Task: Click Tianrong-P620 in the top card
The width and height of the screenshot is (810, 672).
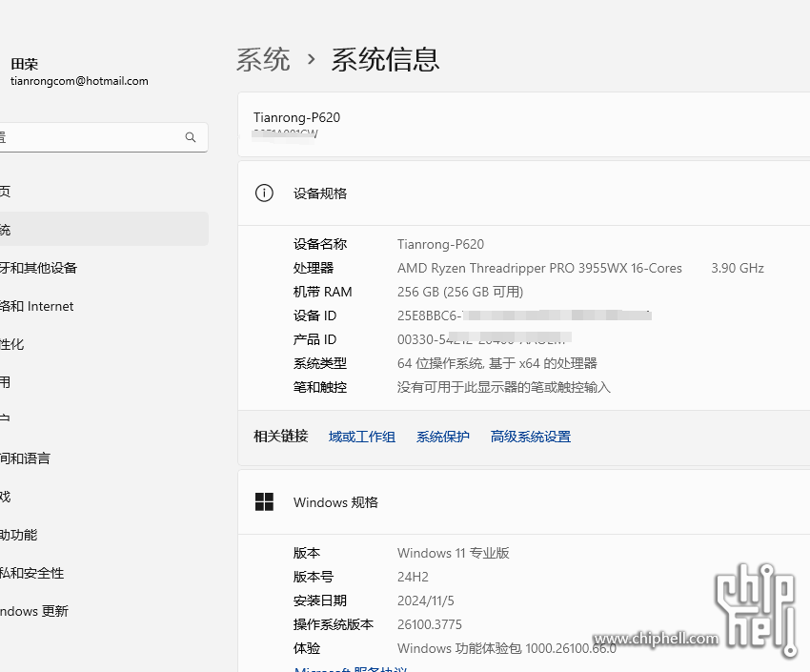Action: 296,118
